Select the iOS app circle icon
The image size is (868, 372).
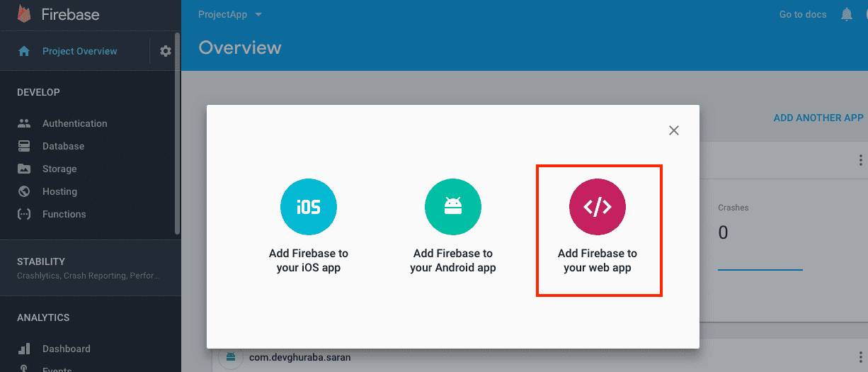click(309, 207)
